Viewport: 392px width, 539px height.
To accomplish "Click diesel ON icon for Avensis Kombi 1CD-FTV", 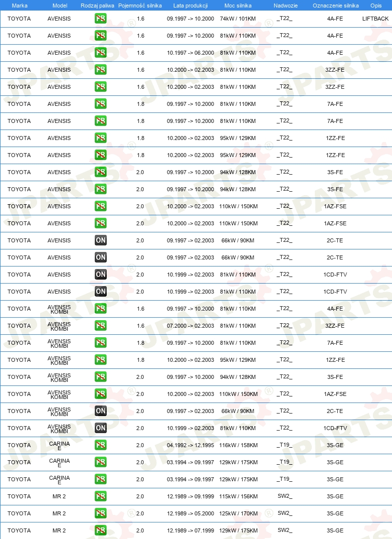I will coord(101,428).
